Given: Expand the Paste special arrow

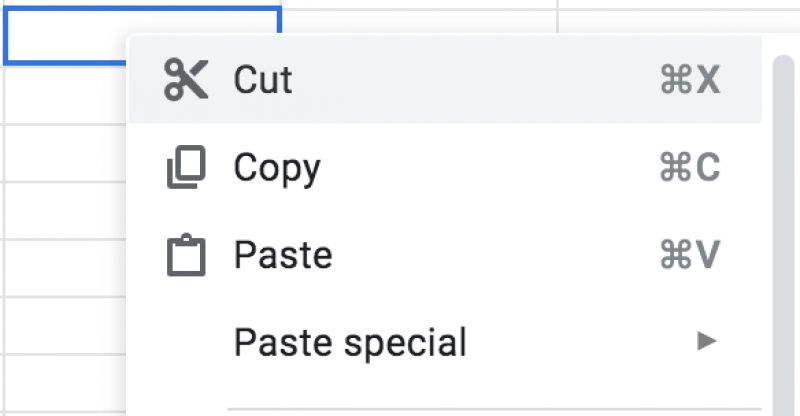Looking at the screenshot, I should [707, 342].
